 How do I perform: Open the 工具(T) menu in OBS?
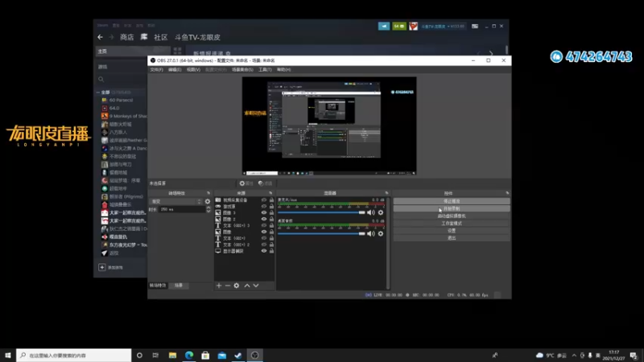point(265,70)
